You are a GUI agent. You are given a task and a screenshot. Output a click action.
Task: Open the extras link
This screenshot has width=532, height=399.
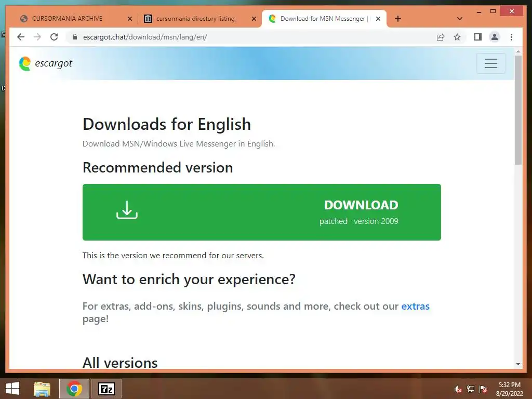415,306
